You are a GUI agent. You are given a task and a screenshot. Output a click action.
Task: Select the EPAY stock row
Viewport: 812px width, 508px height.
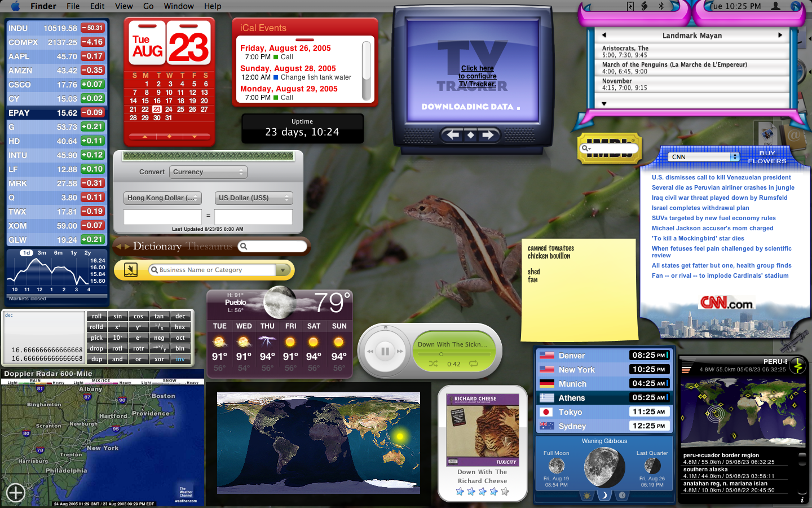click(x=56, y=113)
